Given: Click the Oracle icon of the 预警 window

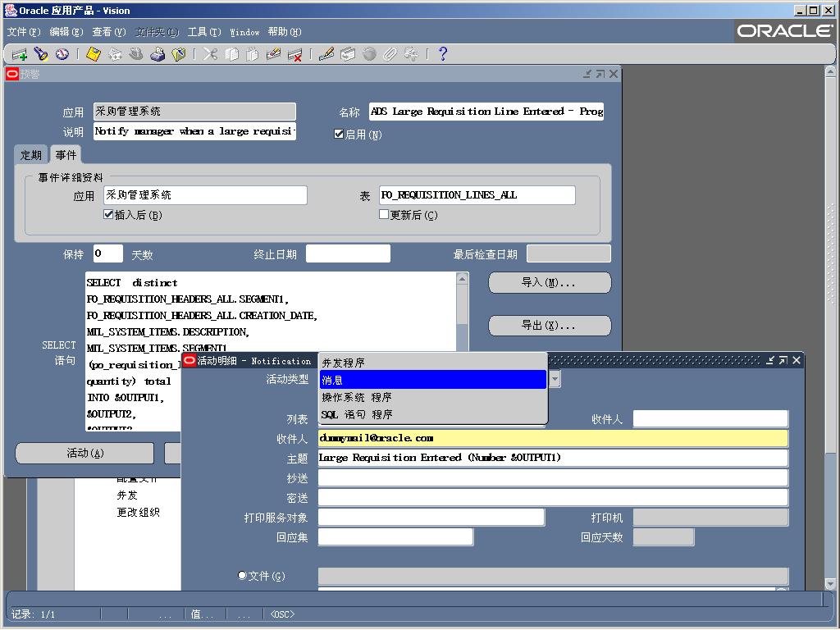Looking at the screenshot, I should tap(11, 74).
